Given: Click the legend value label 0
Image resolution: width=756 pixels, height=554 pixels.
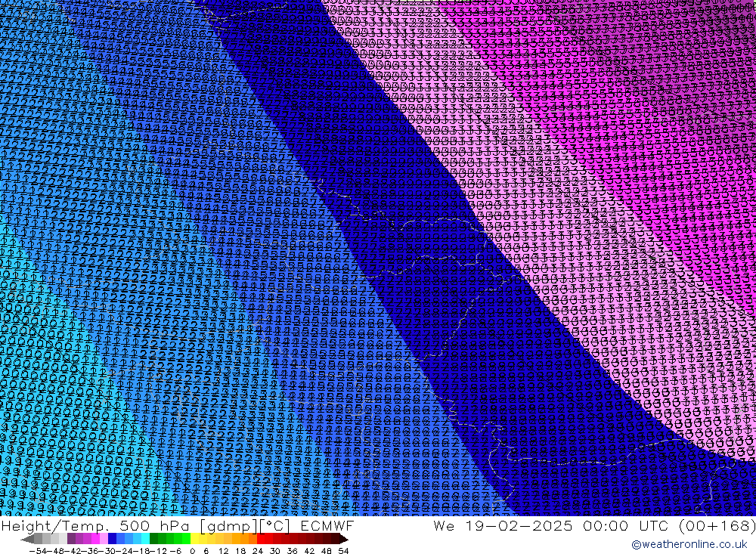Looking at the screenshot, I should tap(192, 551).
